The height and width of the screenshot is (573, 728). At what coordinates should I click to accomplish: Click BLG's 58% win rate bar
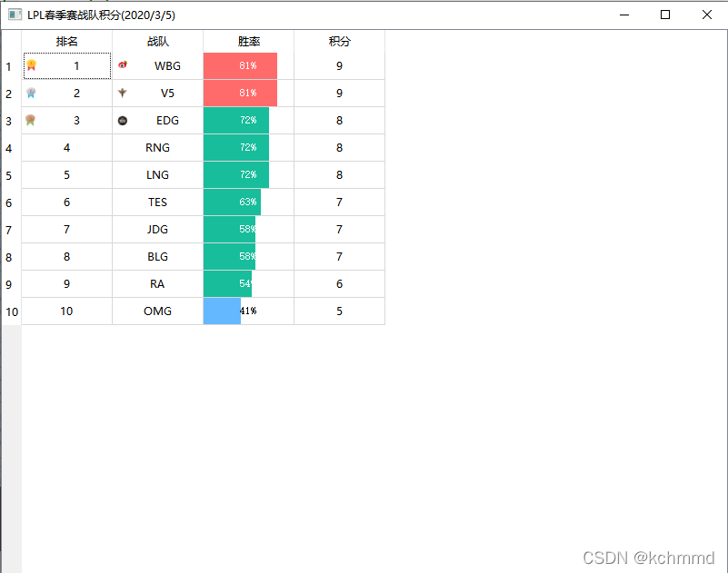pyautogui.click(x=229, y=257)
